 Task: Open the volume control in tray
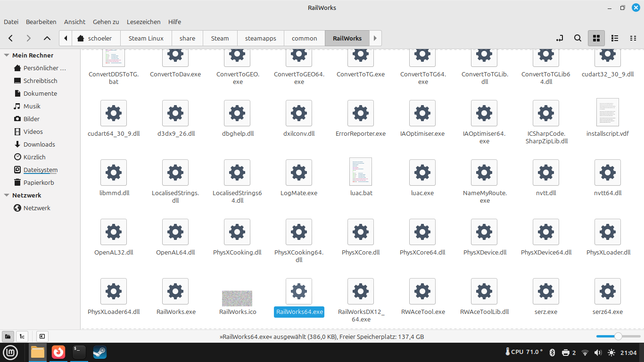tap(598, 352)
